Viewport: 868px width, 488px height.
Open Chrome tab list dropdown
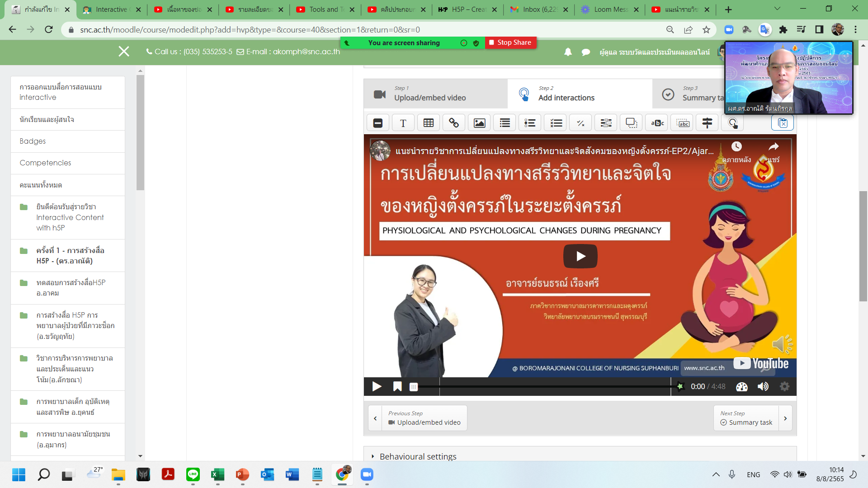coord(777,9)
